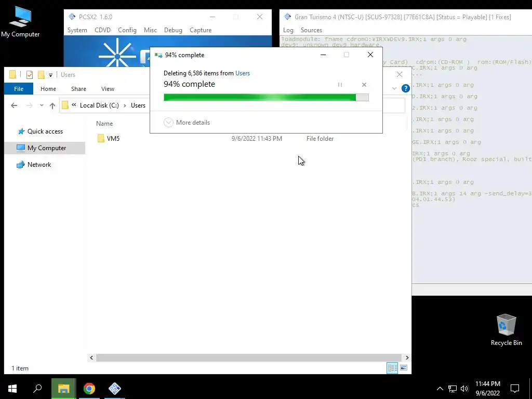This screenshot has width=532, height=399.
Task: Open Debug menu in PCSX2
Action: coord(173,30)
